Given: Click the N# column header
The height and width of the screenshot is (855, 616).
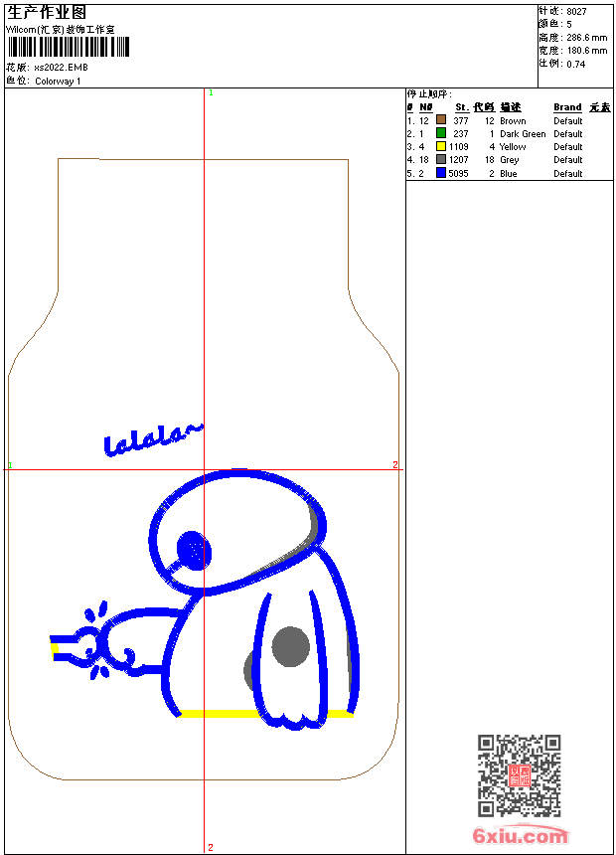Looking at the screenshot, I should tap(426, 107).
